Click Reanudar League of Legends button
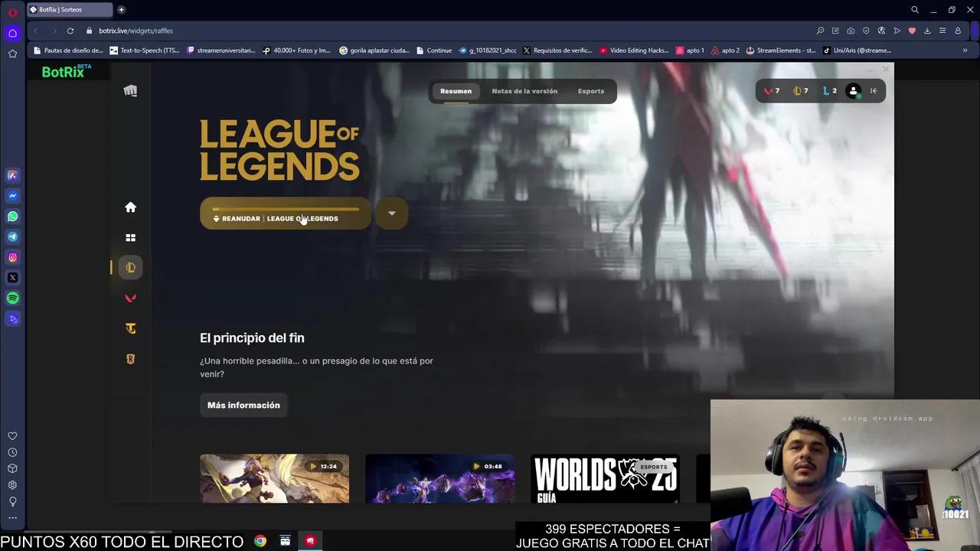Viewport: 980px width, 551px height. point(286,214)
